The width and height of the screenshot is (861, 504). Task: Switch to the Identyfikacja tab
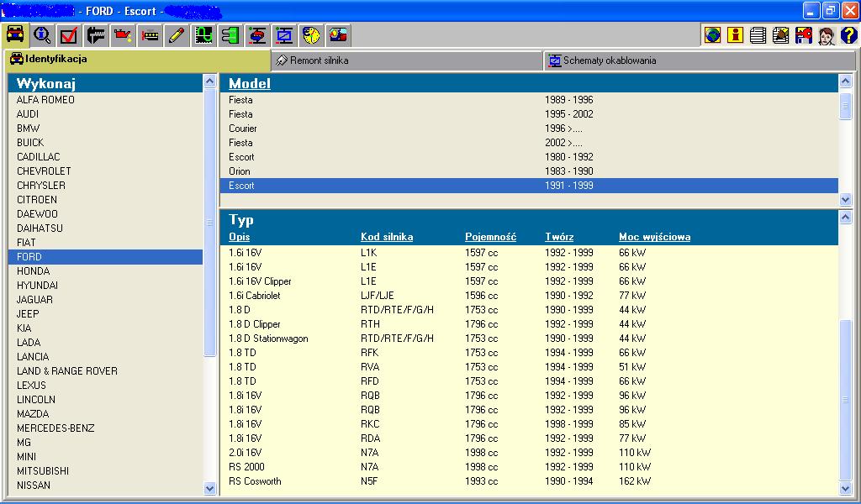pyautogui.click(x=137, y=60)
